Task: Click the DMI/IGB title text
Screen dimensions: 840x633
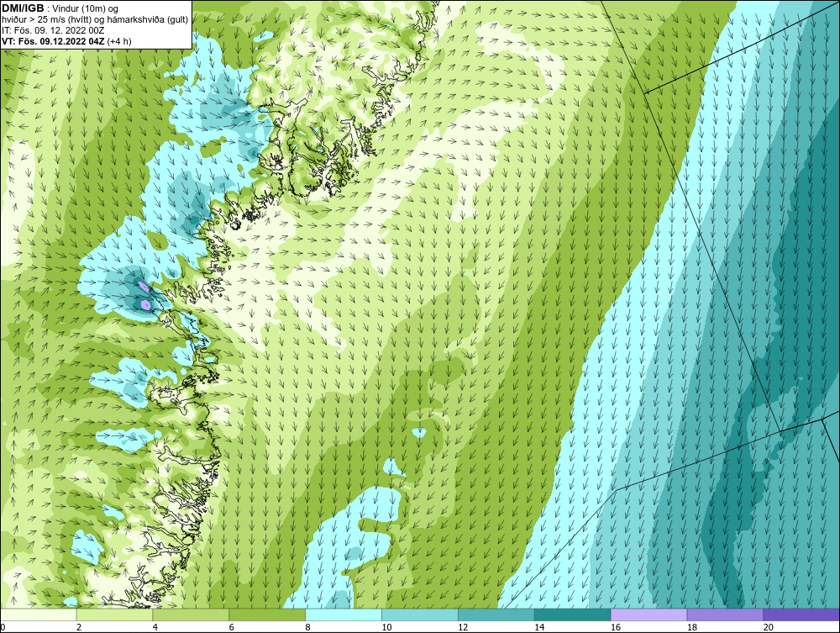Action: [x=23, y=8]
